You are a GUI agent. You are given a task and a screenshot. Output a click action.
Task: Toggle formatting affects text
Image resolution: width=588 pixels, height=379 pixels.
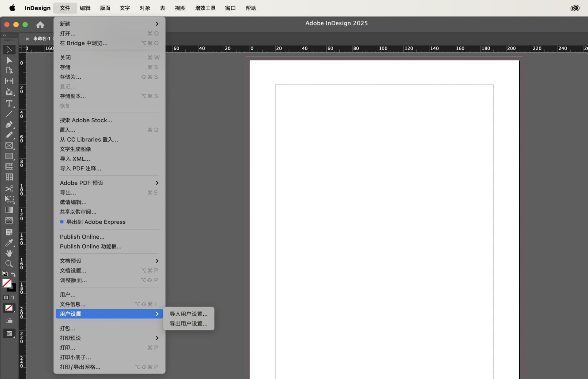coord(13,297)
